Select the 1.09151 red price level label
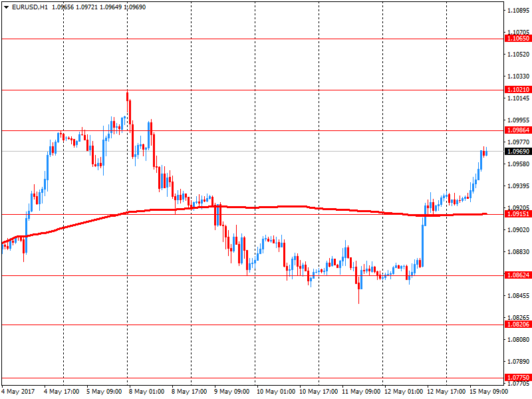The height and width of the screenshot is (399, 532). [518, 214]
